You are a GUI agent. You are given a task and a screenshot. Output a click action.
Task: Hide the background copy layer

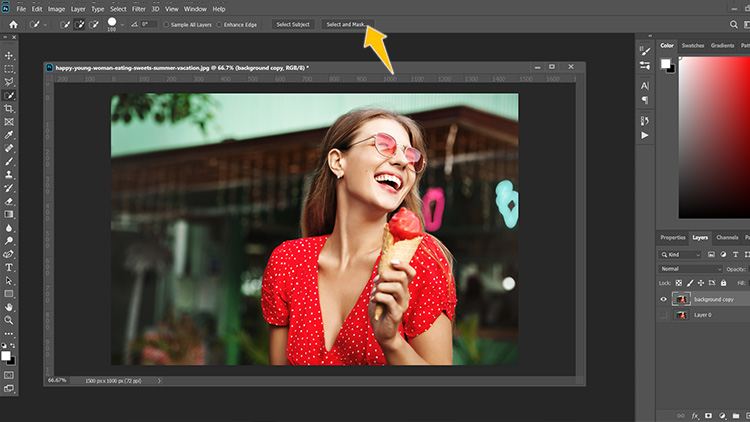coord(663,299)
